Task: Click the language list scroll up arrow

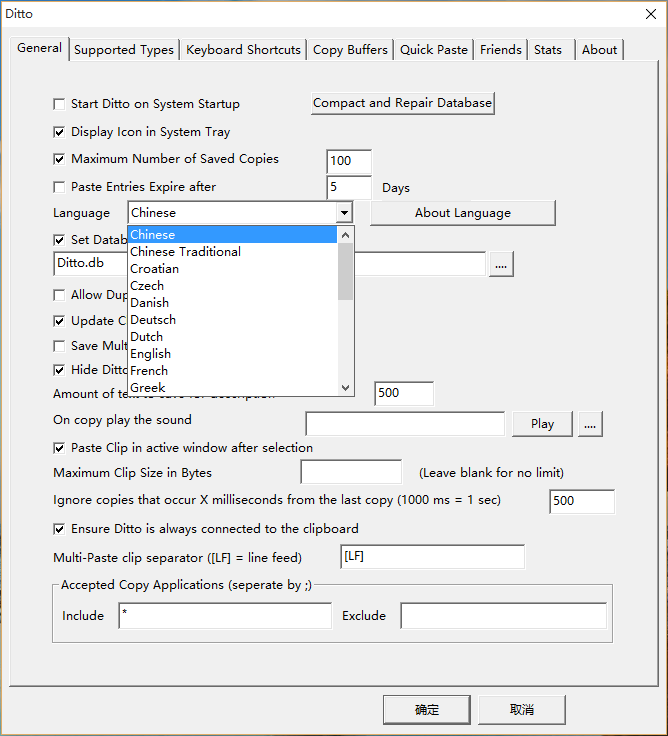Action: (x=346, y=235)
